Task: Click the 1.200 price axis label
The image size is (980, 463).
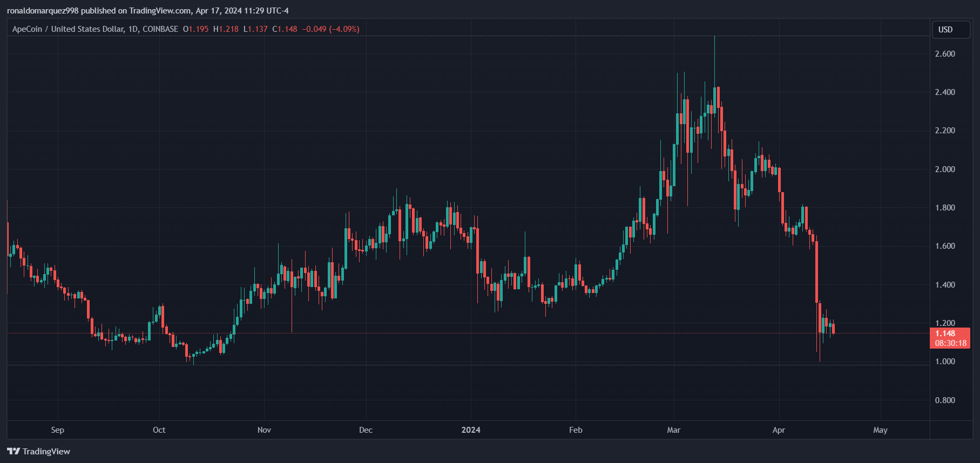Action: (945, 323)
